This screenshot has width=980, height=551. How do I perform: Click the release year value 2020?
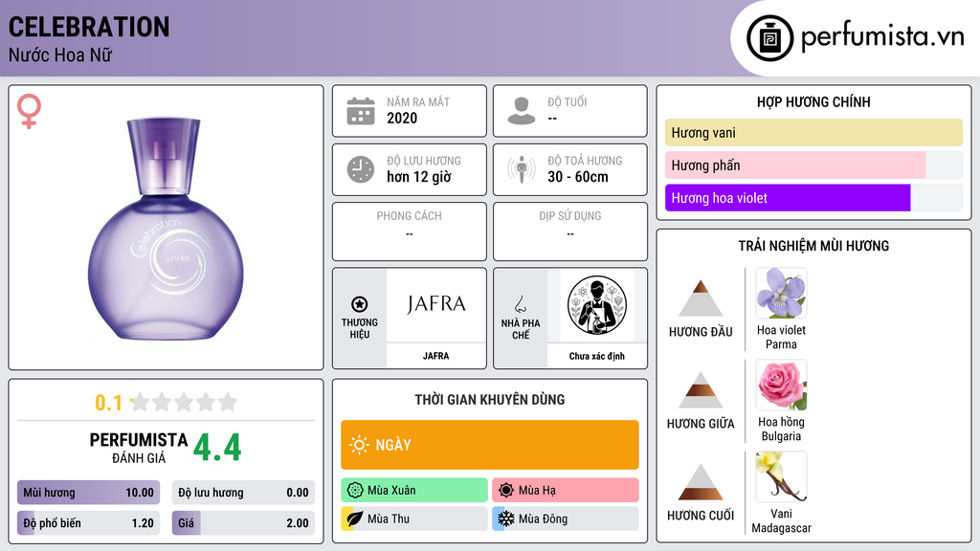pos(402,118)
